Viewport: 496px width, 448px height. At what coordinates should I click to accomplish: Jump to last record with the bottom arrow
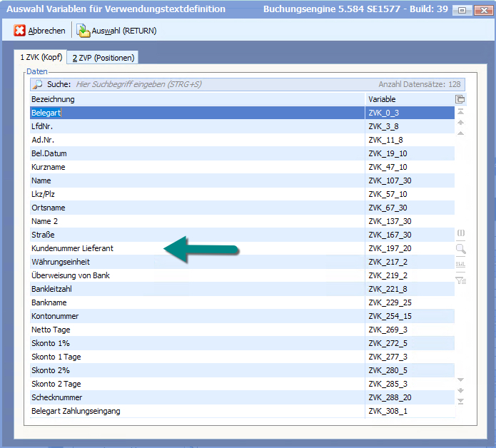point(460,402)
